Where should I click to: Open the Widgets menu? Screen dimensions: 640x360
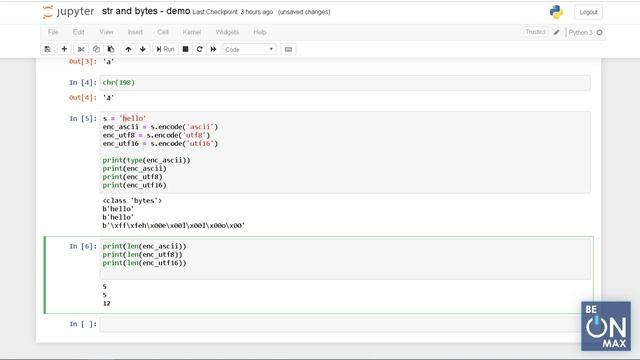coord(227,32)
